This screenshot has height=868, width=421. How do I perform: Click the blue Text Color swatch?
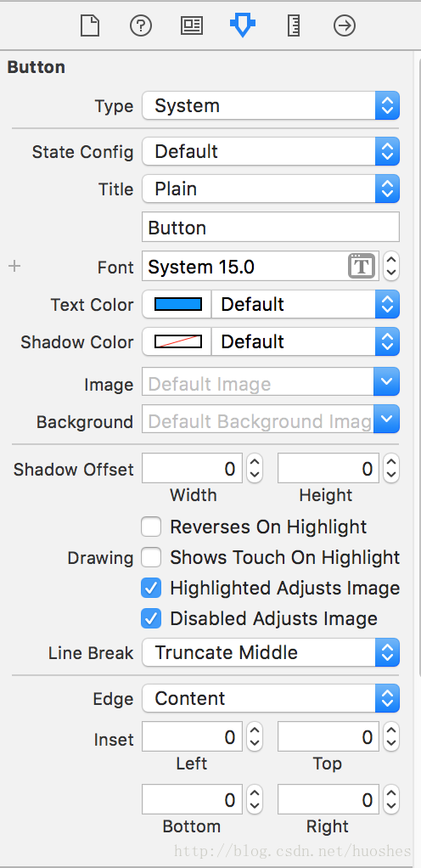click(177, 304)
